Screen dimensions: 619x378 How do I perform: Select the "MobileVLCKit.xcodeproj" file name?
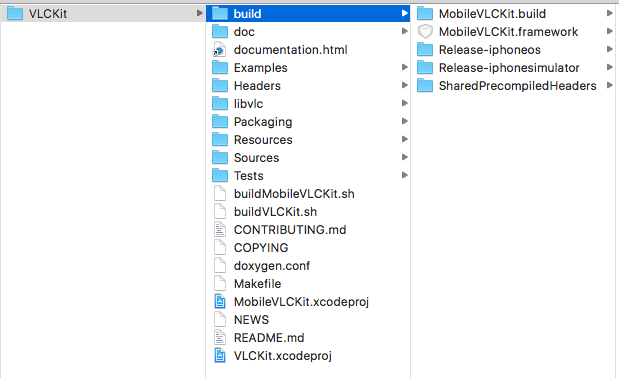click(x=301, y=302)
